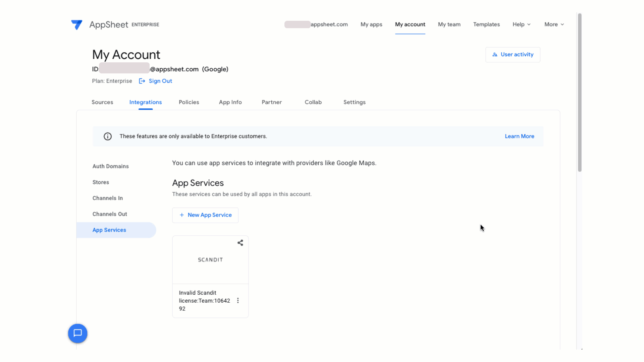Click New App Service button
Viewport: 644px width, 362px height.
pyautogui.click(x=205, y=215)
